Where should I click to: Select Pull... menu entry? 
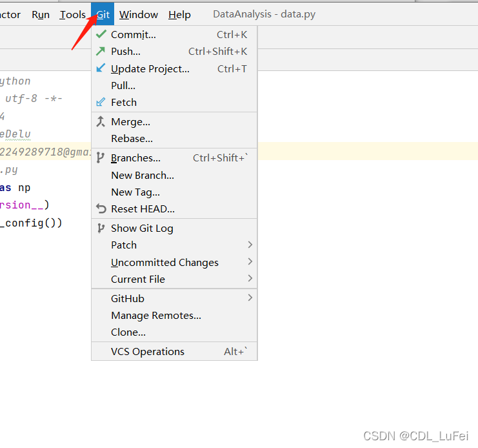coord(174,85)
